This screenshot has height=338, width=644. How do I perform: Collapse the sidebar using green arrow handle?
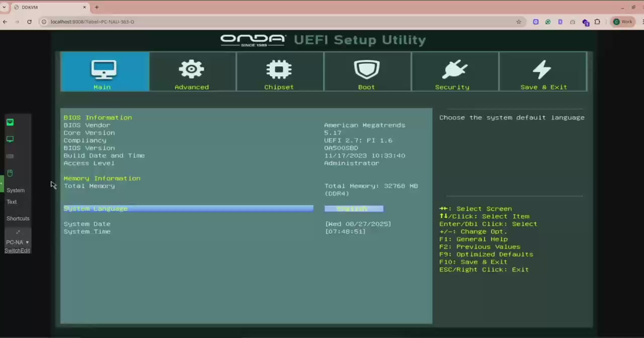[2, 184]
